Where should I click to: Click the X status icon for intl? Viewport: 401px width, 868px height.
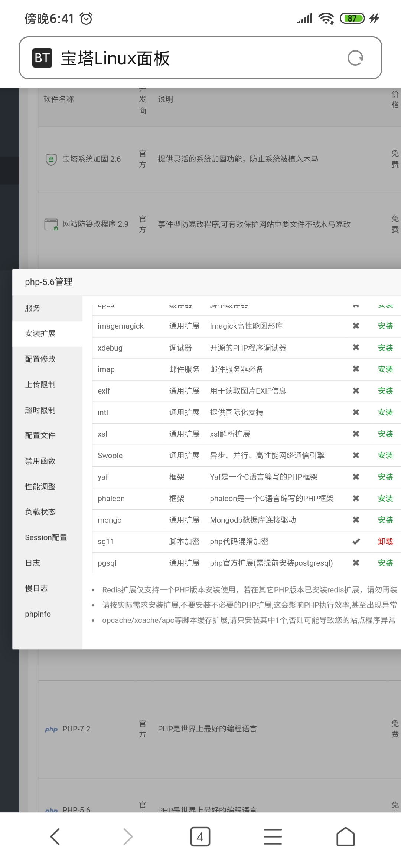click(356, 412)
